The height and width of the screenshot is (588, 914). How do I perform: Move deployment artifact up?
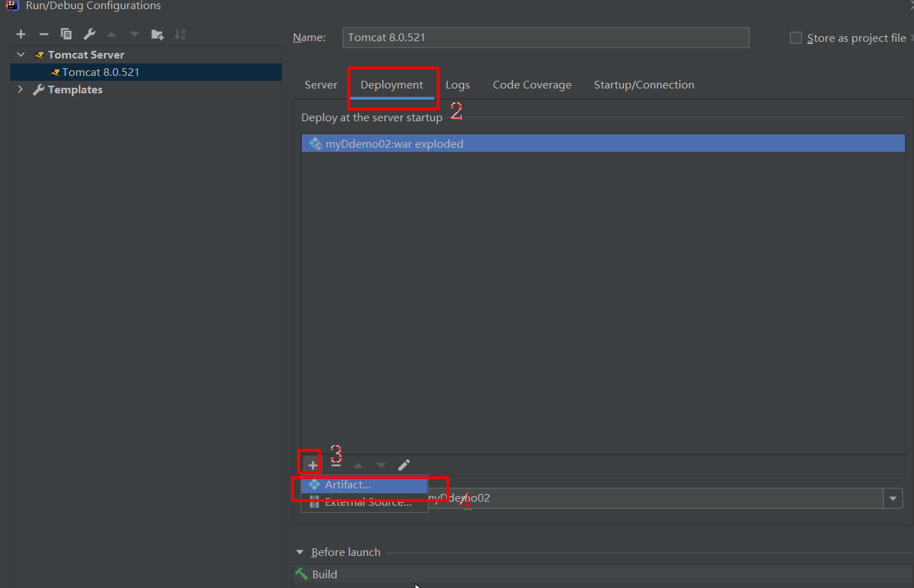click(x=358, y=465)
